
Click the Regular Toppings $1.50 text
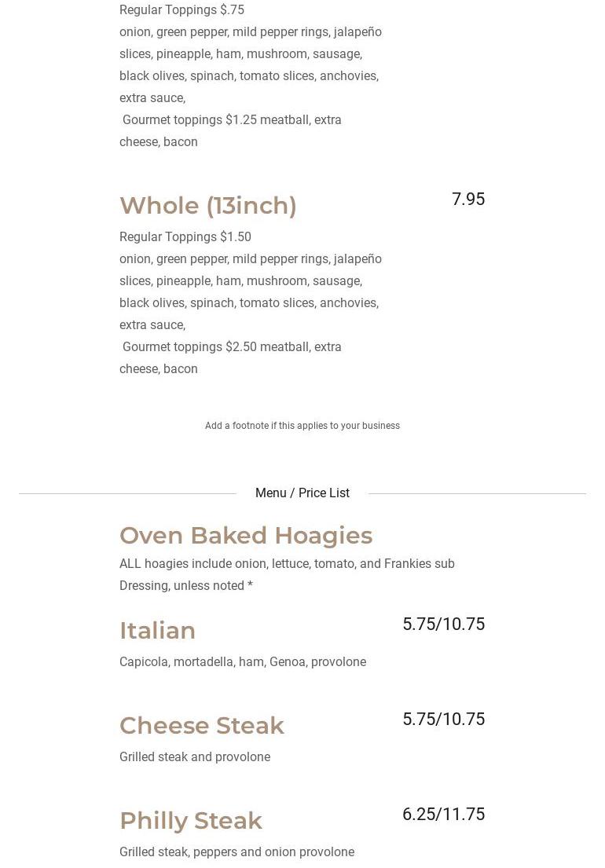tap(185, 237)
